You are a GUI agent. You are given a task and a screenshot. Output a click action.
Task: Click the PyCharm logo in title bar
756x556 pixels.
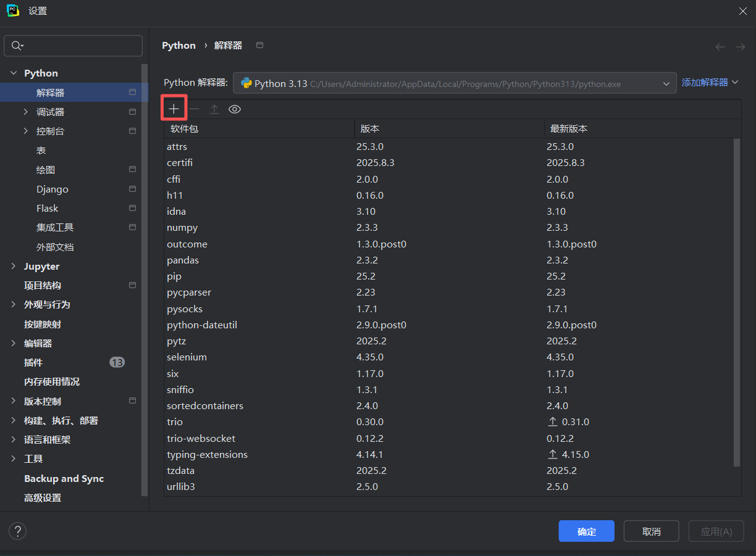[x=12, y=11]
